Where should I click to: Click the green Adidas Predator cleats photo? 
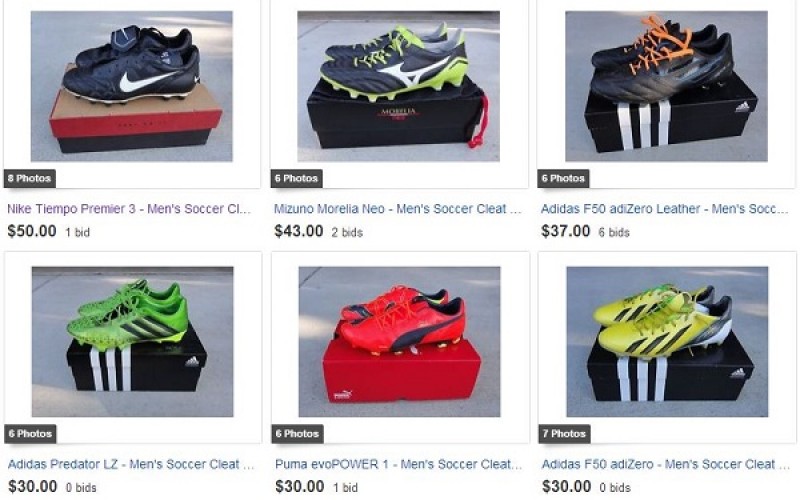133,342
